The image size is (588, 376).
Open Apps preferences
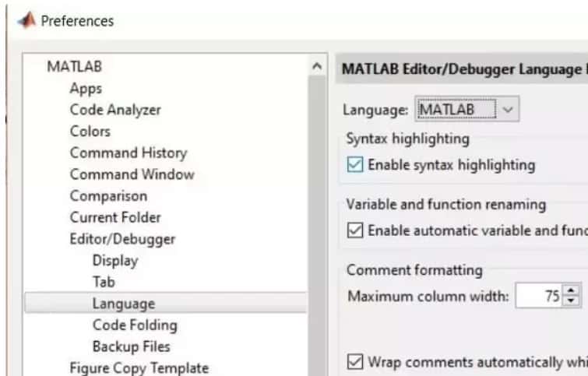tap(86, 89)
